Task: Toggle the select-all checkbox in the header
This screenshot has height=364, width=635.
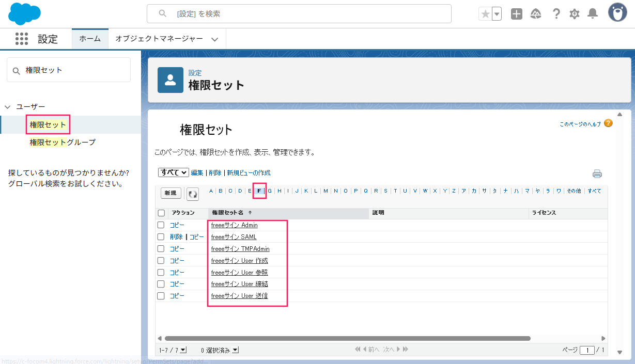Action: (161, 213)
